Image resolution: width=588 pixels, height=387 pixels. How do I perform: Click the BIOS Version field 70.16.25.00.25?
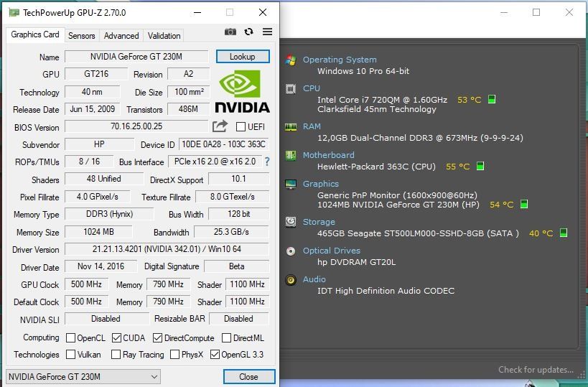click(x=136, y=126)
